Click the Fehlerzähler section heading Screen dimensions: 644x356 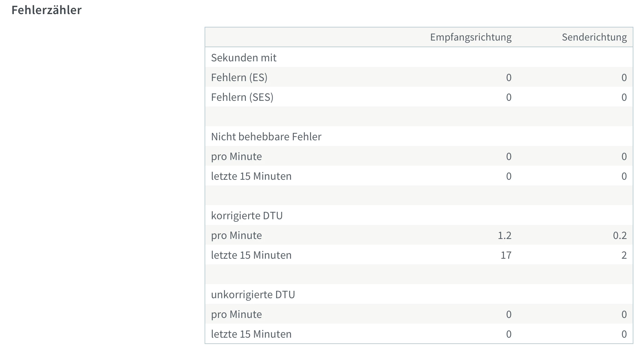47,10
